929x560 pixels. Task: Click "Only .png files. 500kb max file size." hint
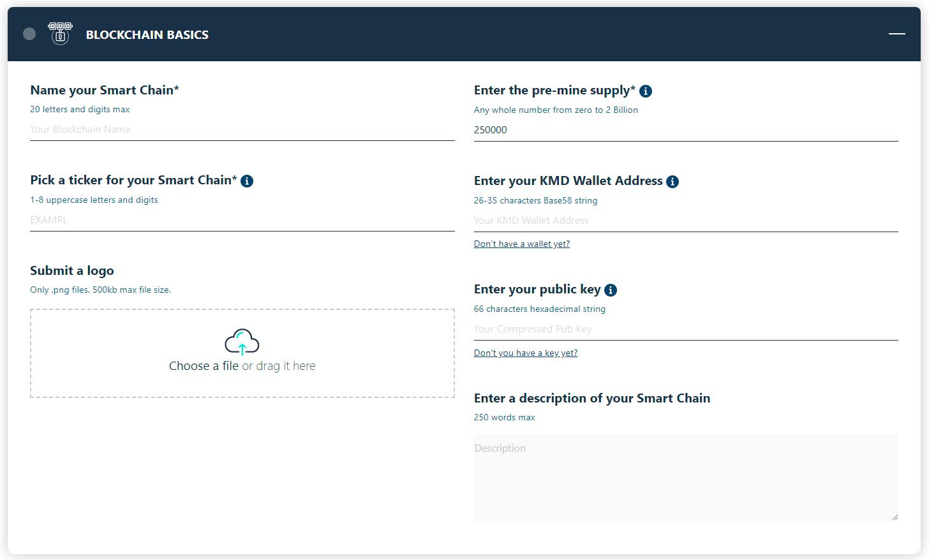click(100, 290)
